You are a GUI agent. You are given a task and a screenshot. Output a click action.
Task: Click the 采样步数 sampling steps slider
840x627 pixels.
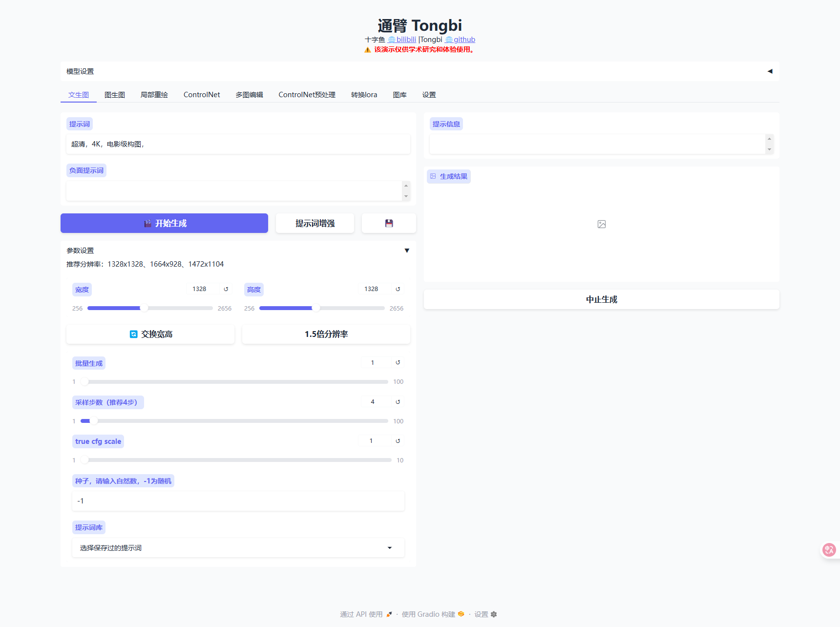coord(234,421)
